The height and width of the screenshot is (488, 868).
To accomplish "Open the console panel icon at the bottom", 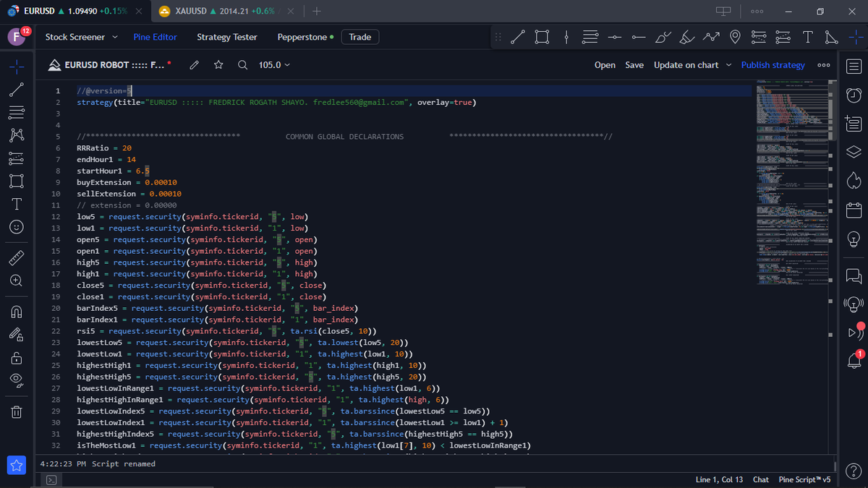I will point(51,480).
